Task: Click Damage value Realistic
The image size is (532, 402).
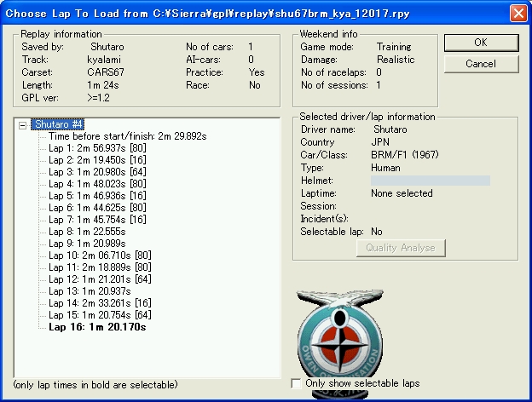Action: pos(396,60)
